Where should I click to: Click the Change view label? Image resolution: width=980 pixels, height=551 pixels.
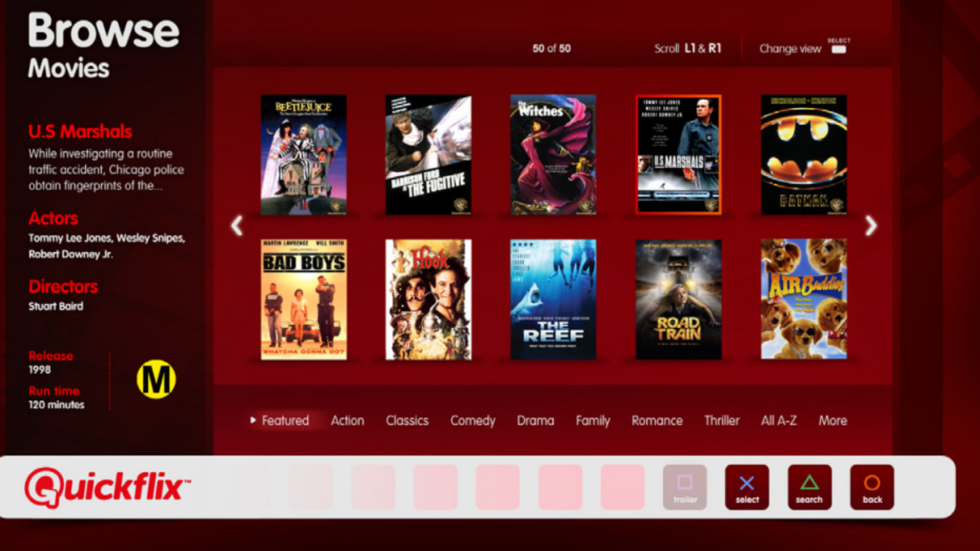coord(790,49)
